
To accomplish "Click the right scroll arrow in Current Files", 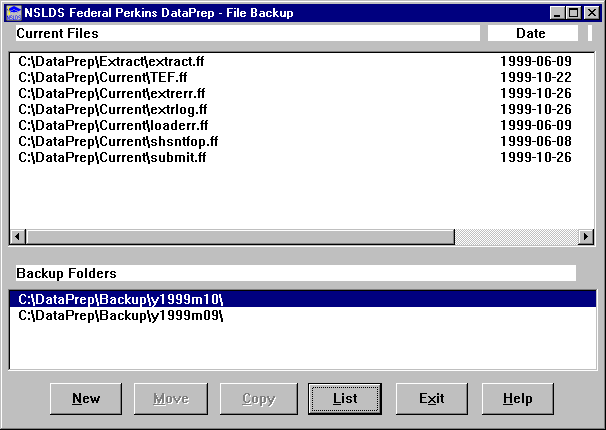I will point(586,236).
